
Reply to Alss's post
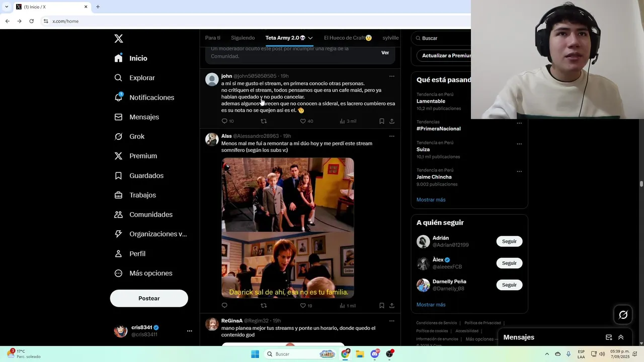pos(224,306)
